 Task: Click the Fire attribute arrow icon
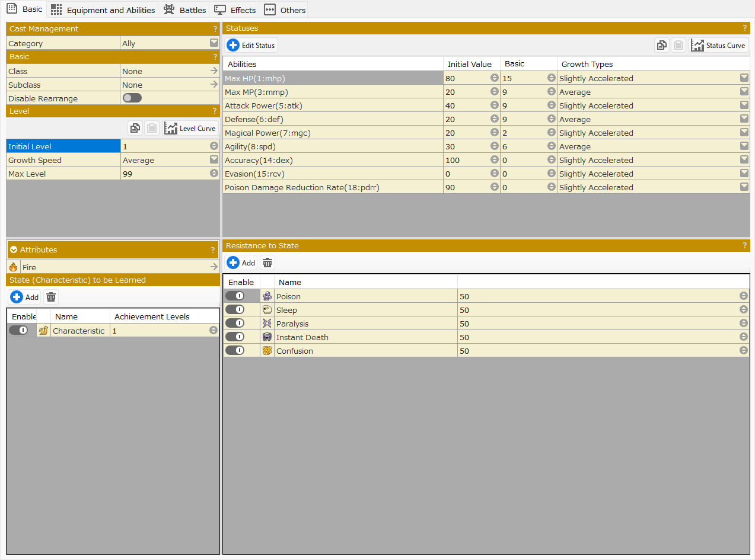pos(214,267)
